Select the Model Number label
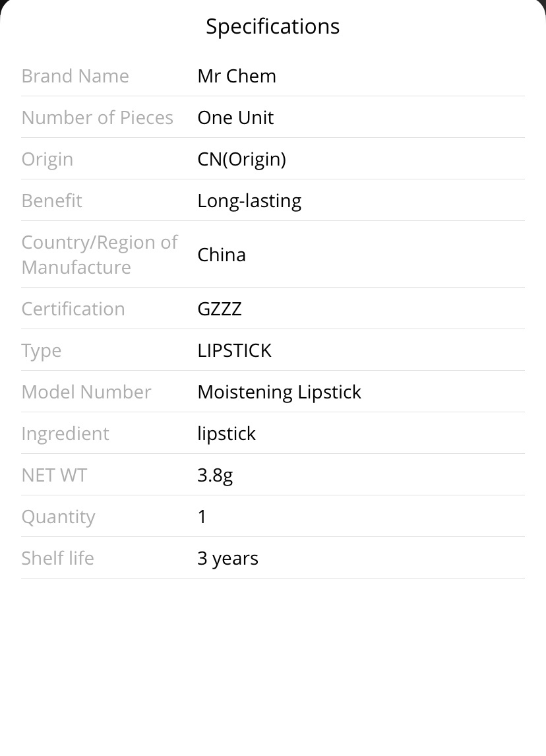The image size is (546, 756). click(86, 392)
